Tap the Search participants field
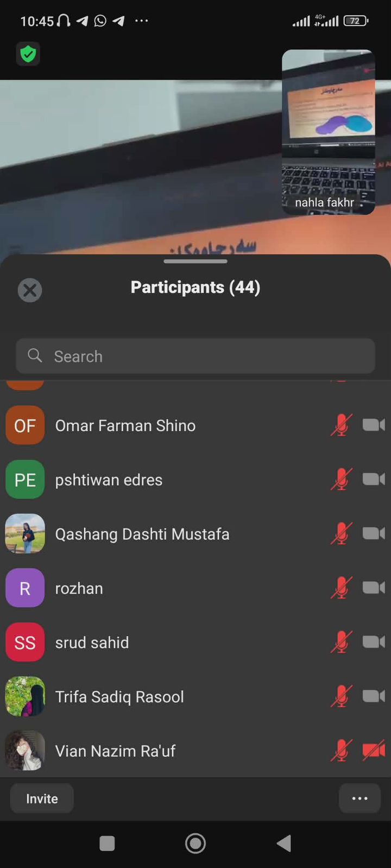Viewport: 391px width, 868px height. (x=195, y=356)
